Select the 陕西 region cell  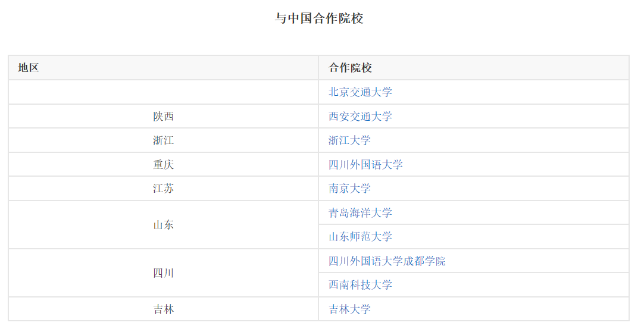point(164,116)
